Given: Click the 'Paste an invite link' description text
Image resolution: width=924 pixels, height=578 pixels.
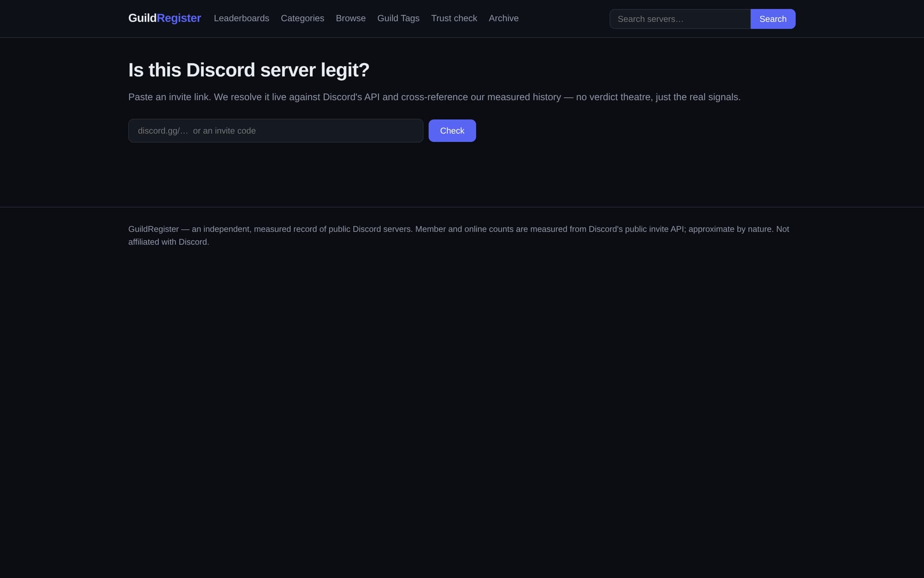Looking at the screenshot, I should (x=434, y=97).
